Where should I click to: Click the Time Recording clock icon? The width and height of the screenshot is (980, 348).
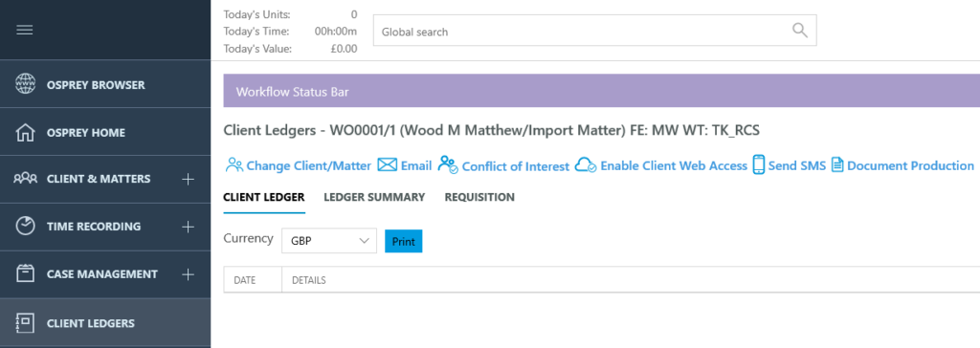(x=26, y=227)
